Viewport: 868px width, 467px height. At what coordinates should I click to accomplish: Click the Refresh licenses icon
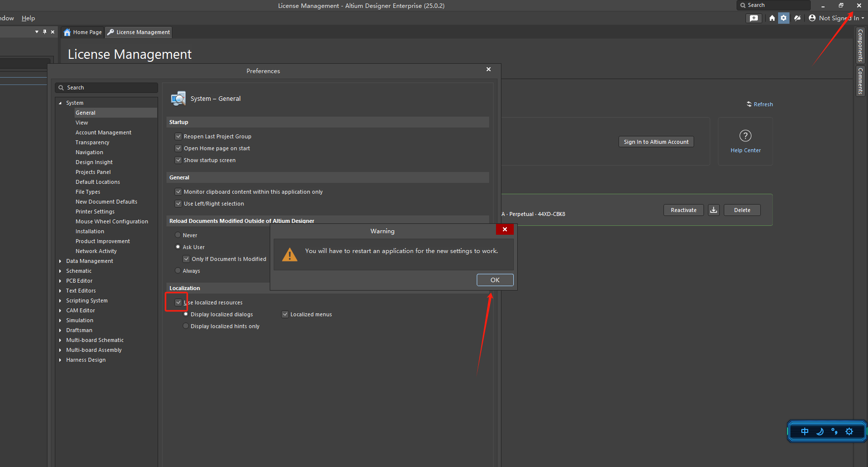749,104
